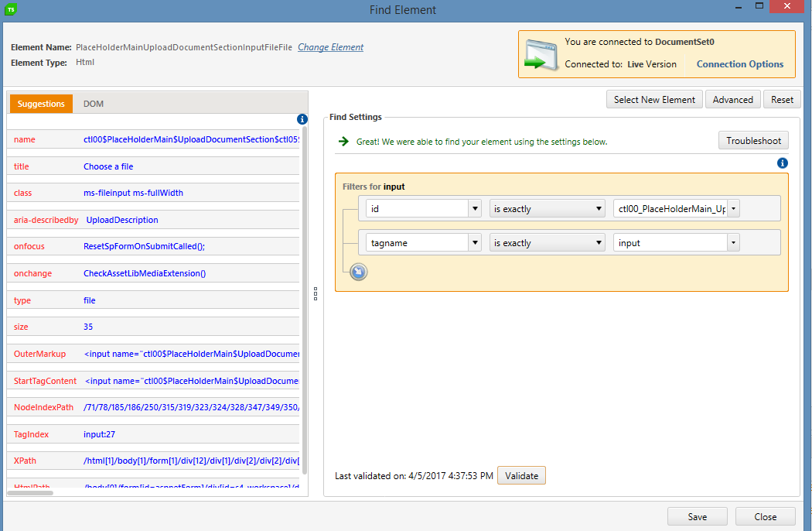Open the input value dropdown
Image resolution: width=812 pixels, height=531 pixels.
(x=732, y=243)
